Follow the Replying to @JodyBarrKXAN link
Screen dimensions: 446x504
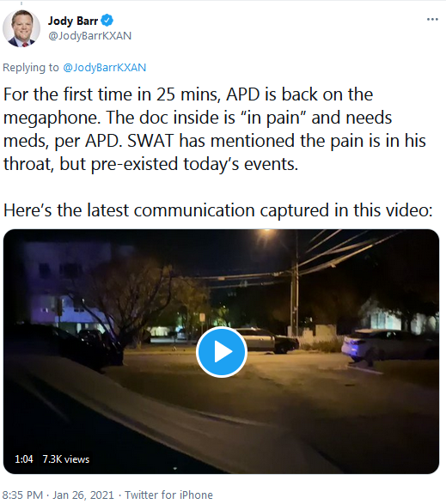point(105,68)
